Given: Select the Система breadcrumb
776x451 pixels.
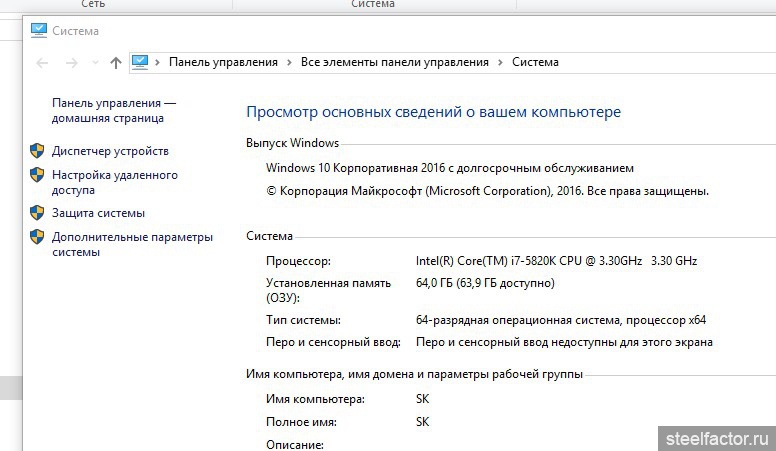Looking at the screenshot, I should pos(535,62).
